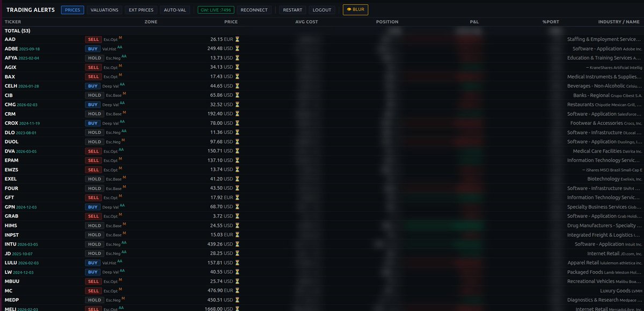Click the hourglass icon in the AGIX row
Image resolution: width=644 pixels, height=311 pixels.
(237, 67)
